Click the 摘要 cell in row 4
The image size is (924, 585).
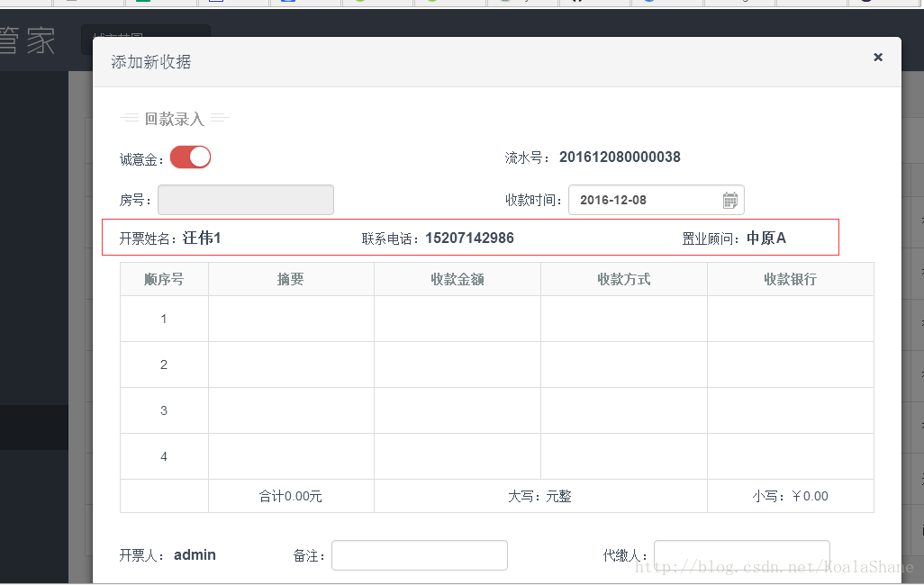291,456
